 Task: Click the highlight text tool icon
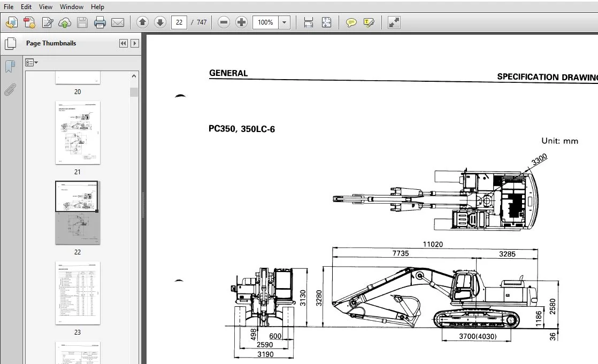tap(369, 22)
